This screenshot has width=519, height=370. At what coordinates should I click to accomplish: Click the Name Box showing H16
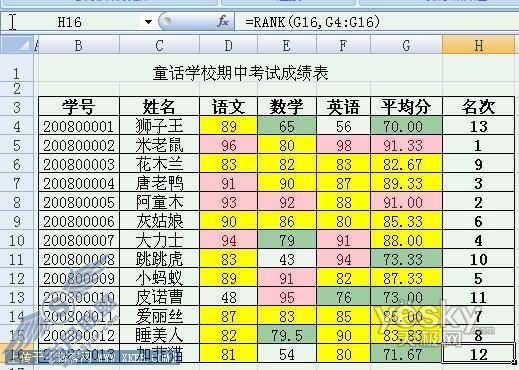69,22
